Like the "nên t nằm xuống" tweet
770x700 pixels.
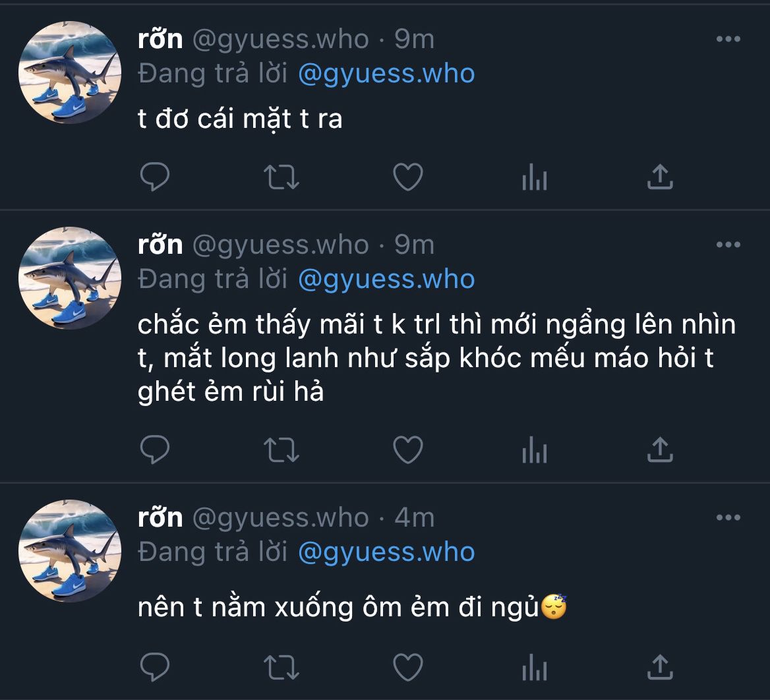tap(407, 666)
